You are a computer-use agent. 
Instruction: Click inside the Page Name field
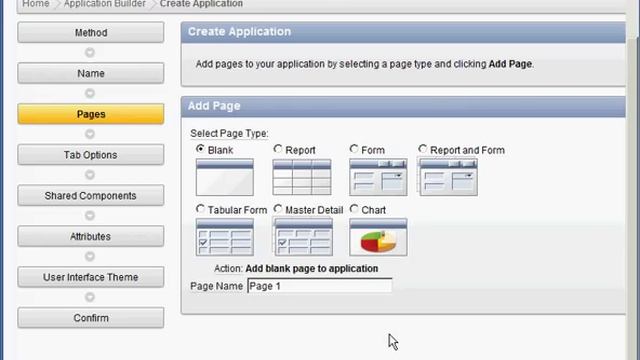click(320, 286)
